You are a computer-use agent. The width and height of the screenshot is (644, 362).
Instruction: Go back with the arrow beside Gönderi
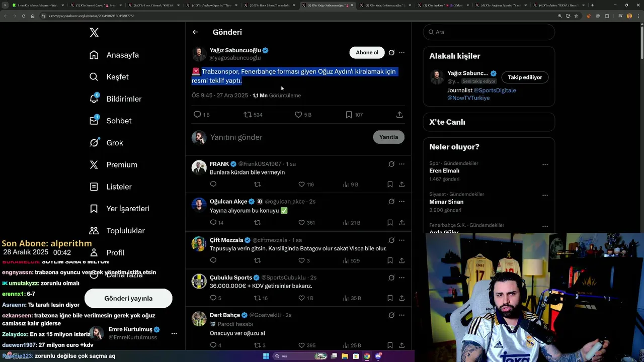pyautogui.click(x=196, y=32)
